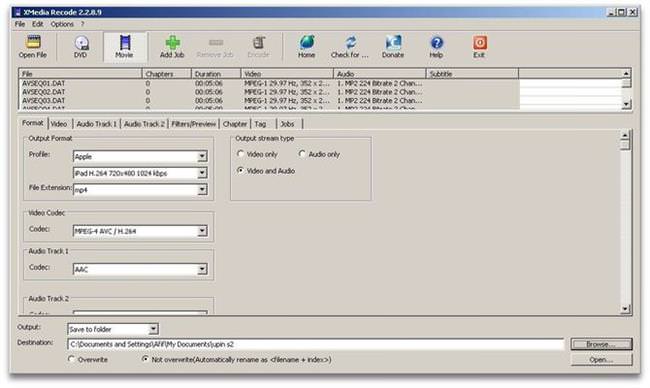Screen dimensions: 650x388
Task: Select the DVD disc icon
Action: (81, 43)
